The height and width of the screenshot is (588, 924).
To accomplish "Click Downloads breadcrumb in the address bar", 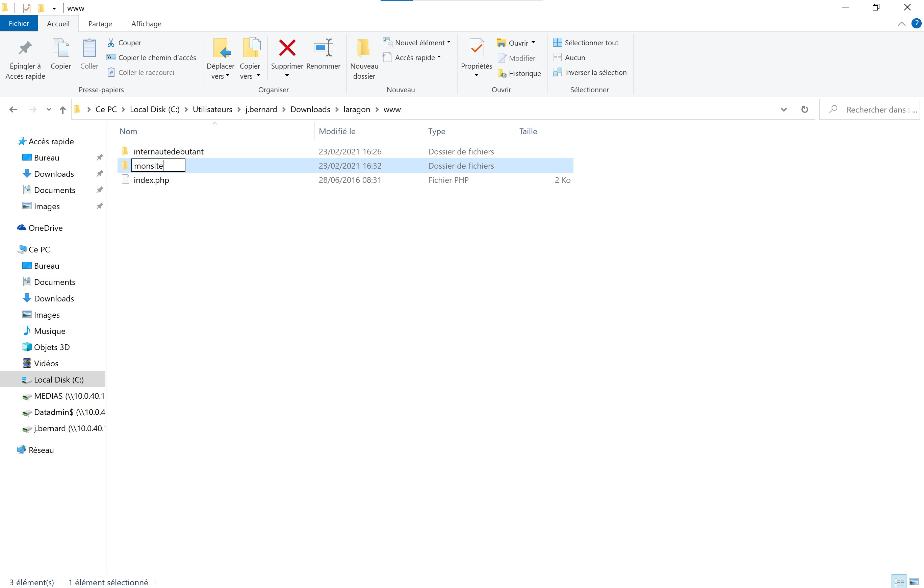I will (x=310, y=109).
